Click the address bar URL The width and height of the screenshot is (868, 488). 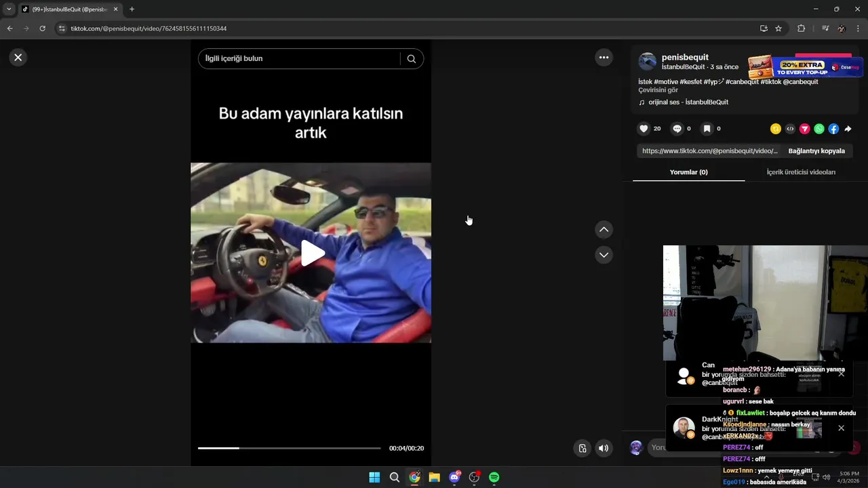[149, 28]
